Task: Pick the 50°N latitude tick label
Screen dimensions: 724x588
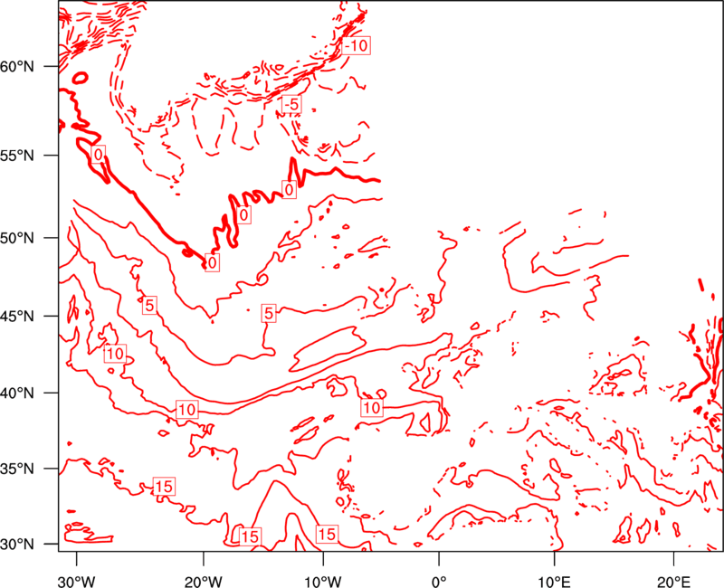Action: point(17,238)
